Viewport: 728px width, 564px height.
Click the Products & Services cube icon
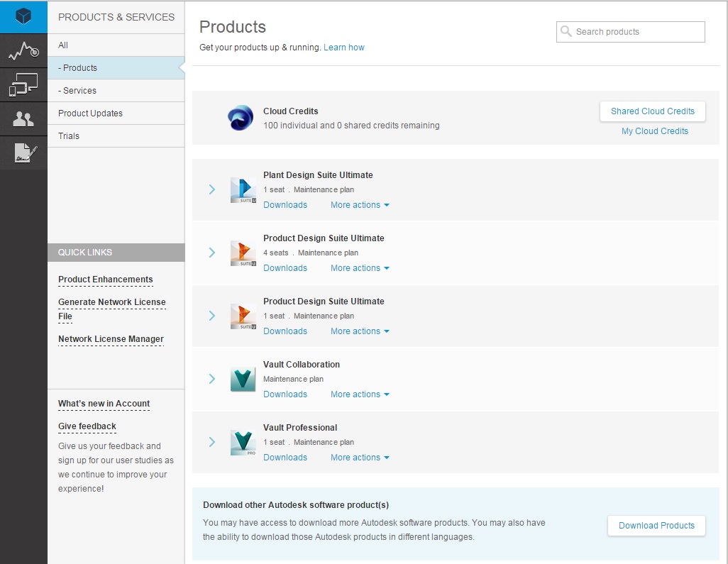tap(23, 16)
